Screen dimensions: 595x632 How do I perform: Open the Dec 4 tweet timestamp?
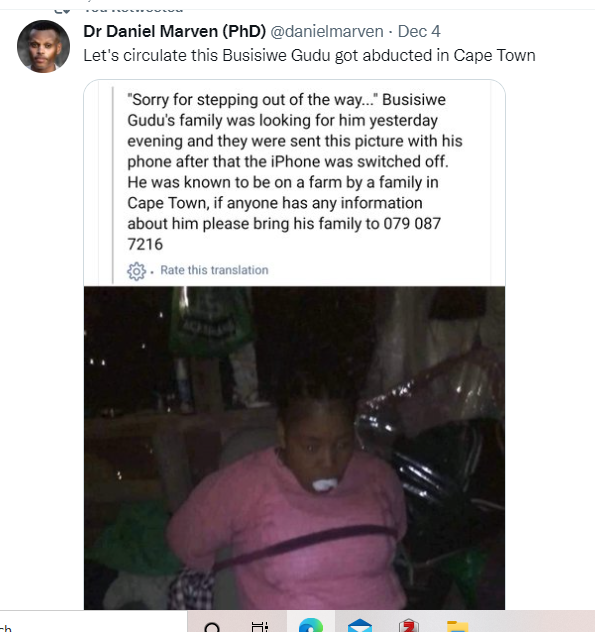(419, 31)
